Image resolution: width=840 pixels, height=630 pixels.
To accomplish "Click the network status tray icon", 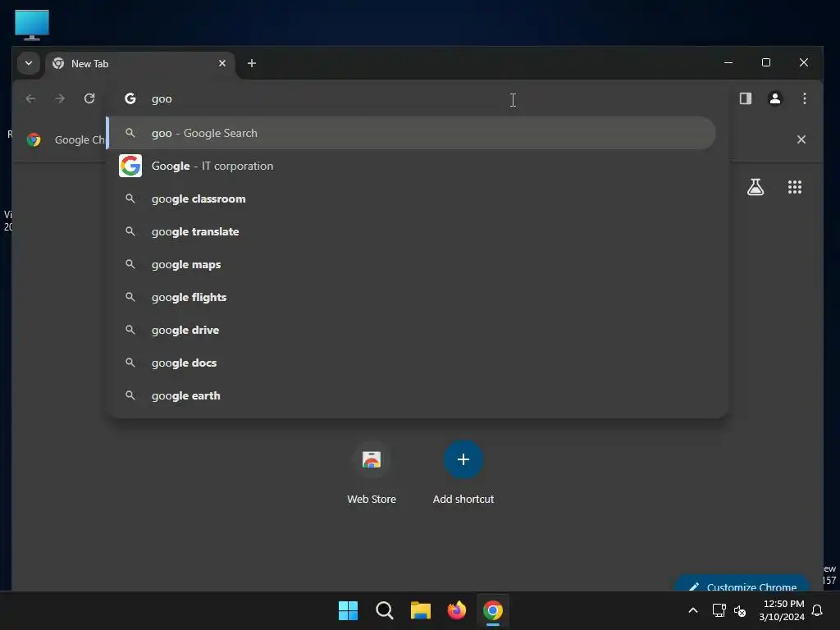I will click(x=719, y=610).
